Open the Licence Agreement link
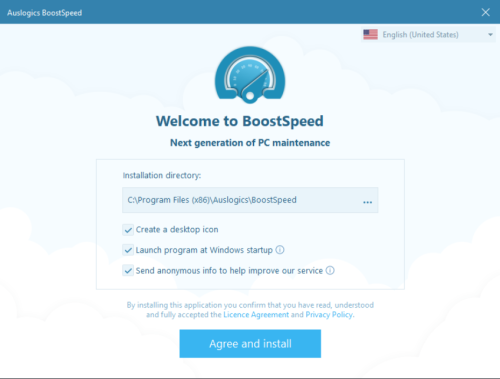 [x=256, y=315]
